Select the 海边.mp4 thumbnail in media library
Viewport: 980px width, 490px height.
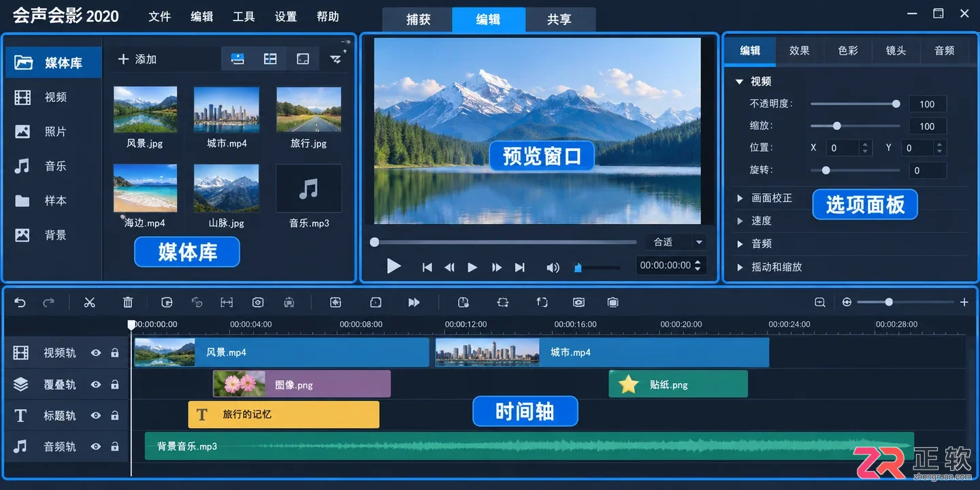pos(145,189)
